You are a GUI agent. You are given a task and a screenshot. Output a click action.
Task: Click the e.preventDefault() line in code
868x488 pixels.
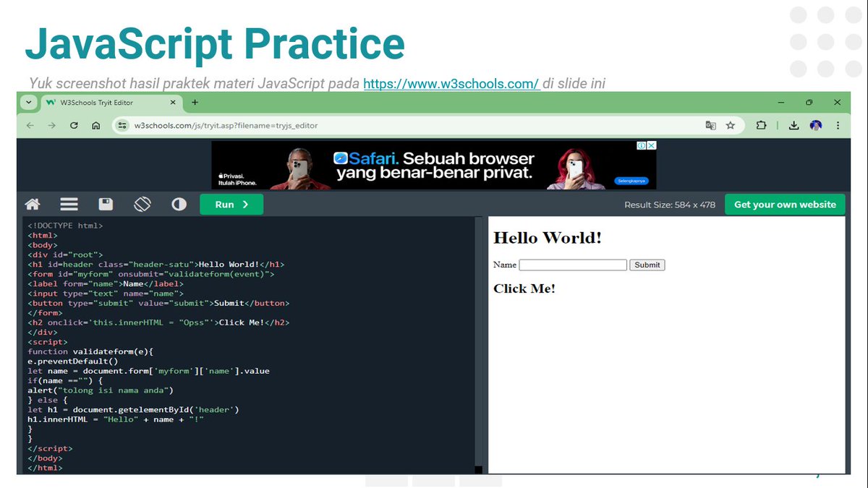click(72, 361)
